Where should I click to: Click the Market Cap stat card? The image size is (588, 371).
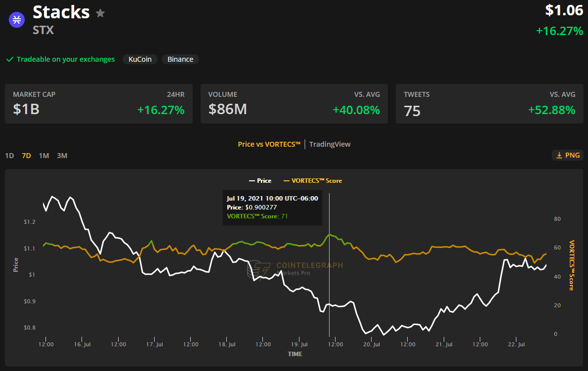[99, 104]
